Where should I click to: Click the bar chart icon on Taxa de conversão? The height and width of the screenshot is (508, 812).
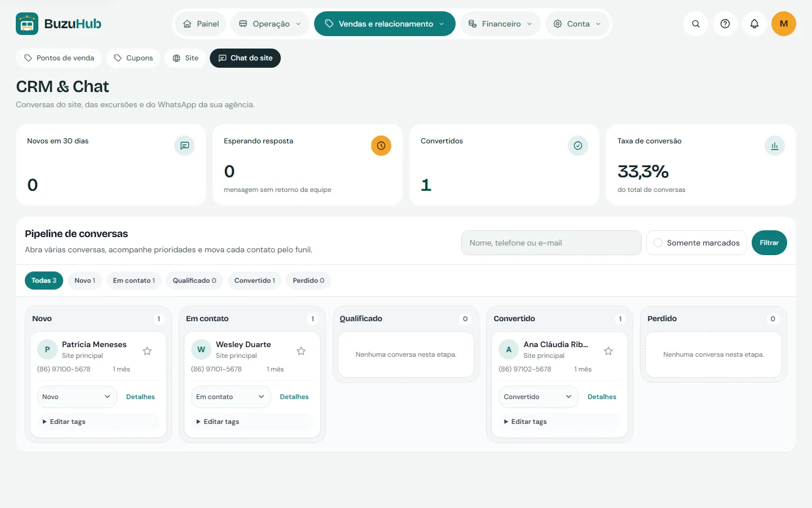775,146
